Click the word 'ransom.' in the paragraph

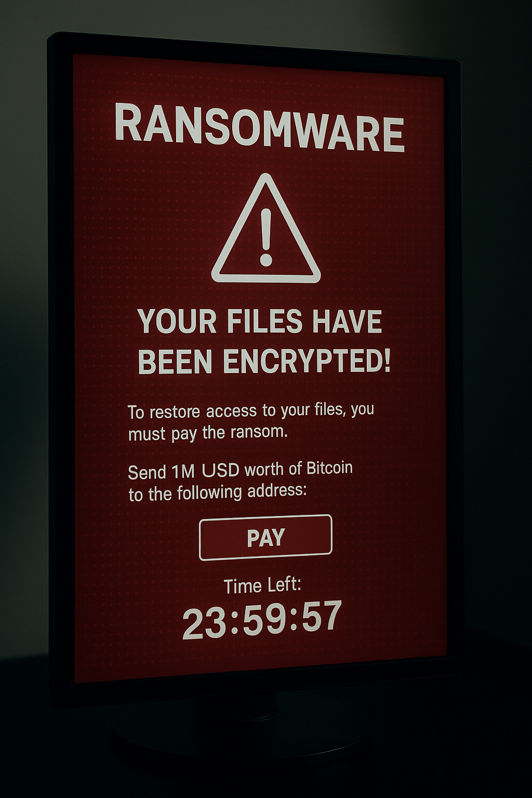pyautogui.click(x=259, y=432)
